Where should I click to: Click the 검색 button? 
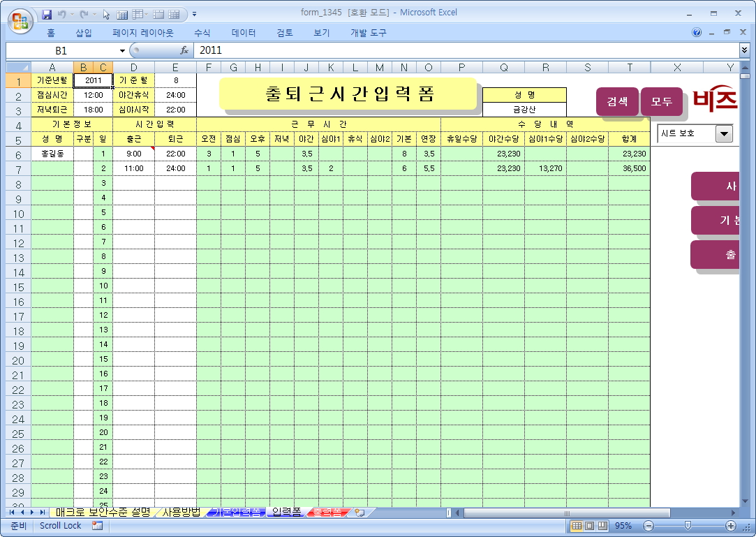616,101
